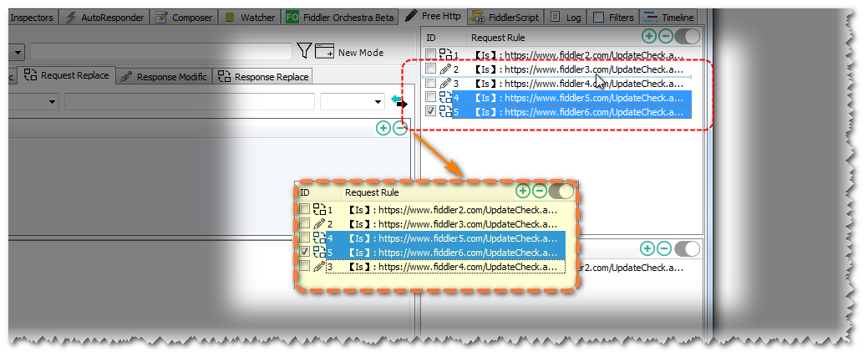Viewport: 868px width, 358px height.
Task: Focus the text field left of the funnel
Action: point(160,52)
